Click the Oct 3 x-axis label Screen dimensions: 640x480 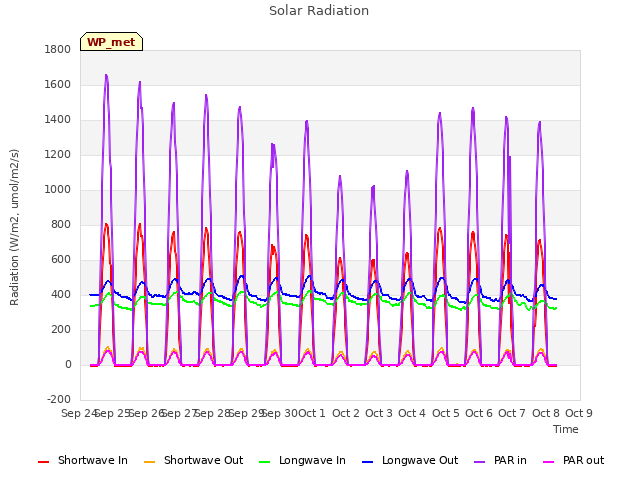coord(379,413)
